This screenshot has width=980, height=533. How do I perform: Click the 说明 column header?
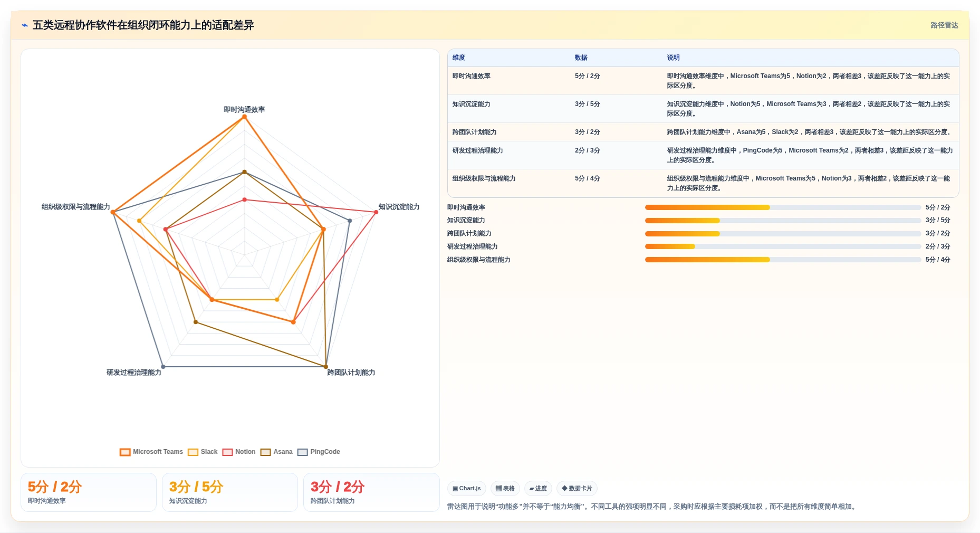point(673,58)
